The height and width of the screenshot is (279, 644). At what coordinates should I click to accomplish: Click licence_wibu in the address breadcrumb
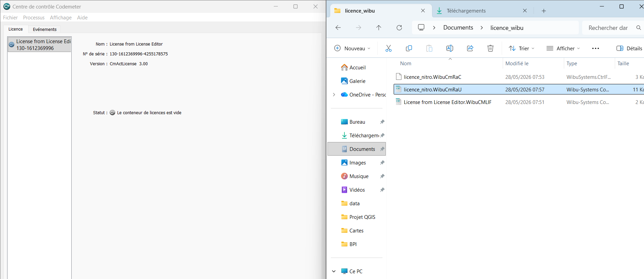[x=507, y=28]
